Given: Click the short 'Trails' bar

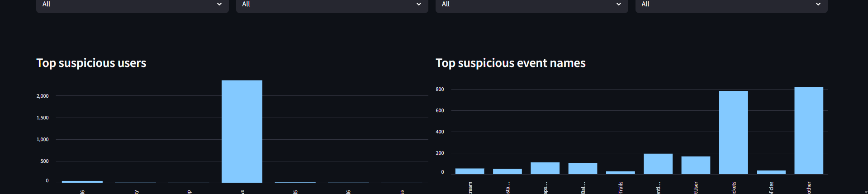Looking at the screenshot, I should click(x=620, y=172).
